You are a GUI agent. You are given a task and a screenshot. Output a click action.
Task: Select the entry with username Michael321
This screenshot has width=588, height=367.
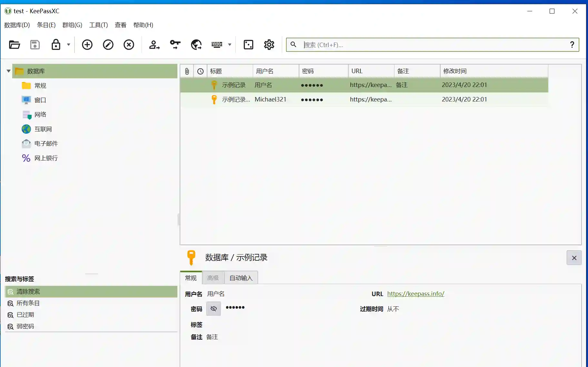(364, 99)
